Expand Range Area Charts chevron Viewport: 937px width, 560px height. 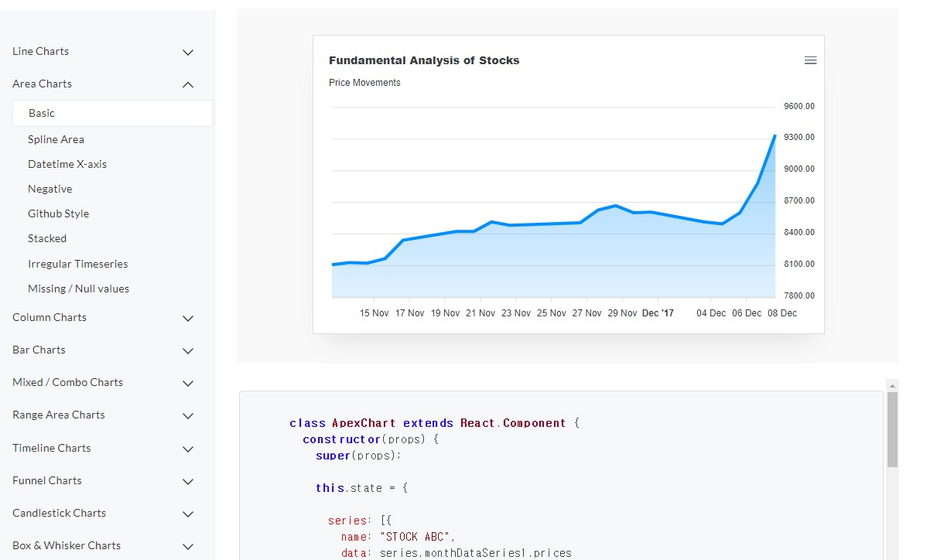click(188, 416)
